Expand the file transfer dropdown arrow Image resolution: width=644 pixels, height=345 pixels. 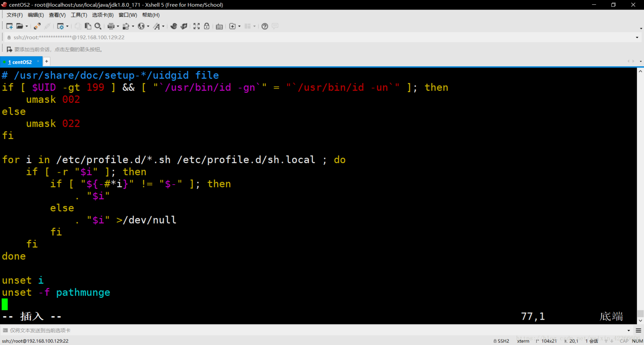(133, 26)
